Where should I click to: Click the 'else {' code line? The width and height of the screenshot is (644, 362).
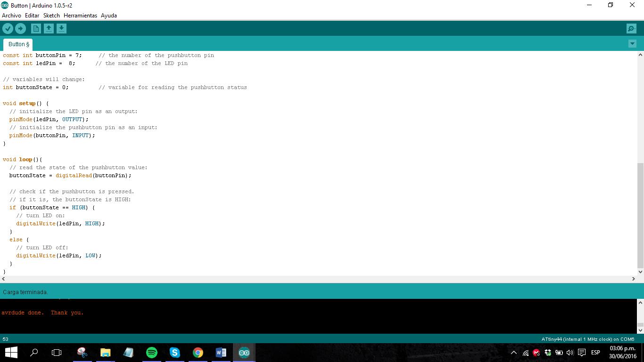(19, 239)
